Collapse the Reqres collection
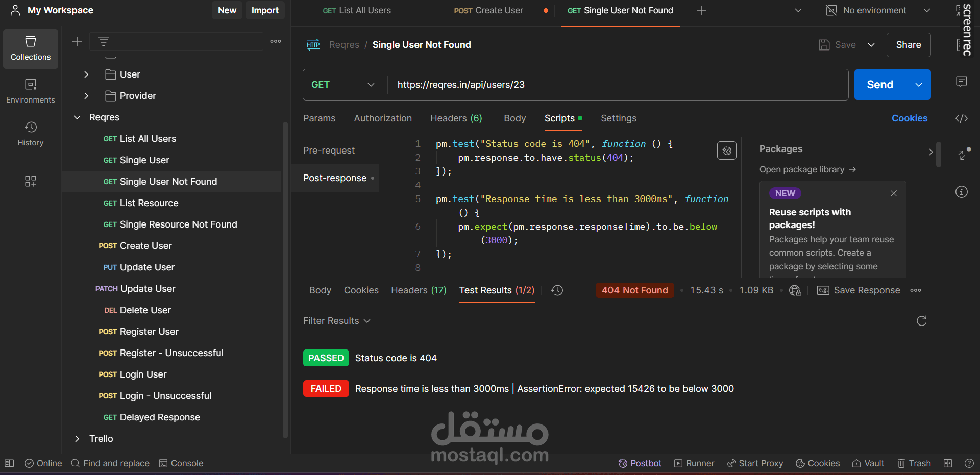 tap(77, 117)
